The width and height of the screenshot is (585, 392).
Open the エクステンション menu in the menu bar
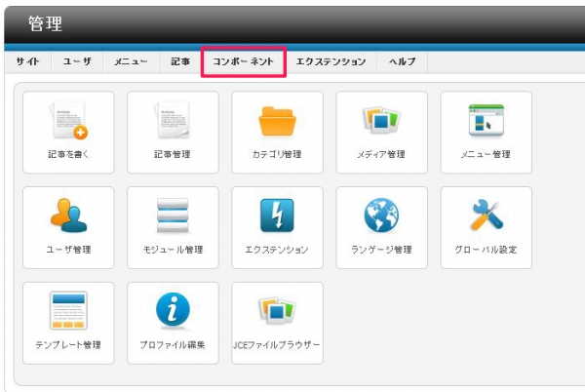coord(331,61)
